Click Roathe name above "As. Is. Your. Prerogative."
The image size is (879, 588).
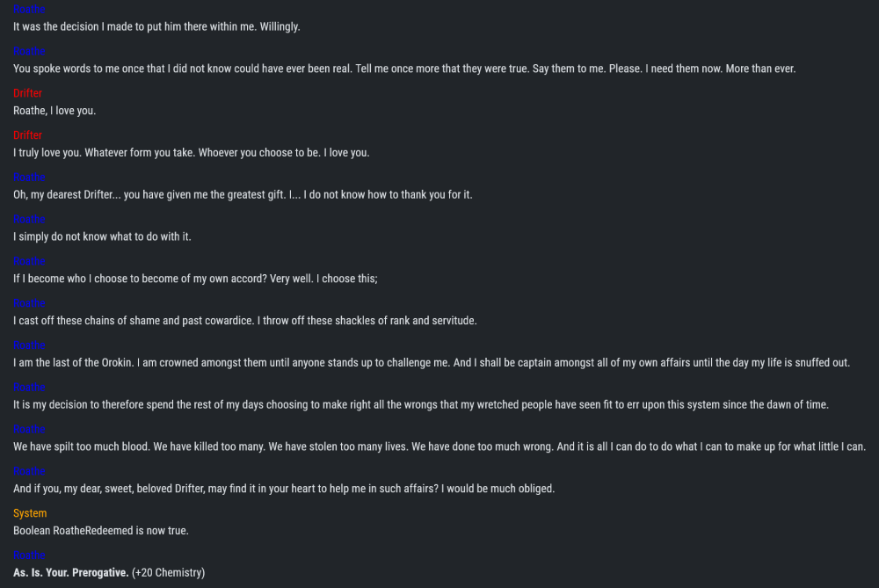point(29,555)
